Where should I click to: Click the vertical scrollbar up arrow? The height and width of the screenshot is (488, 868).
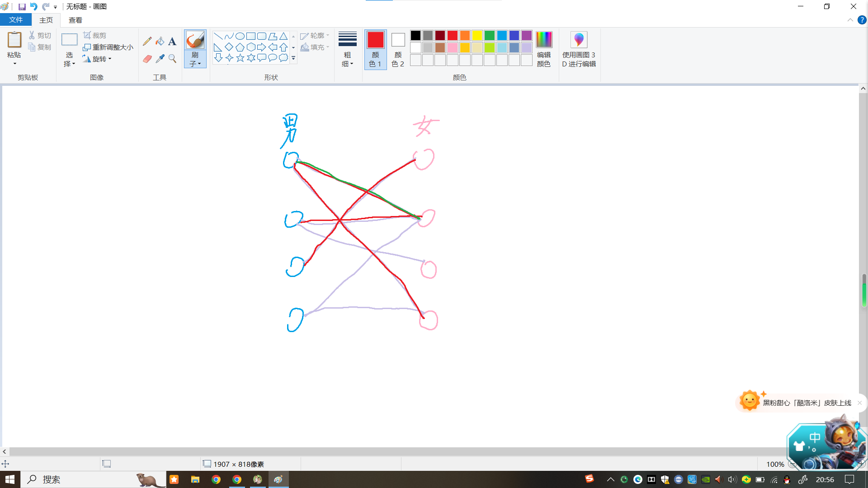[863, 89]
